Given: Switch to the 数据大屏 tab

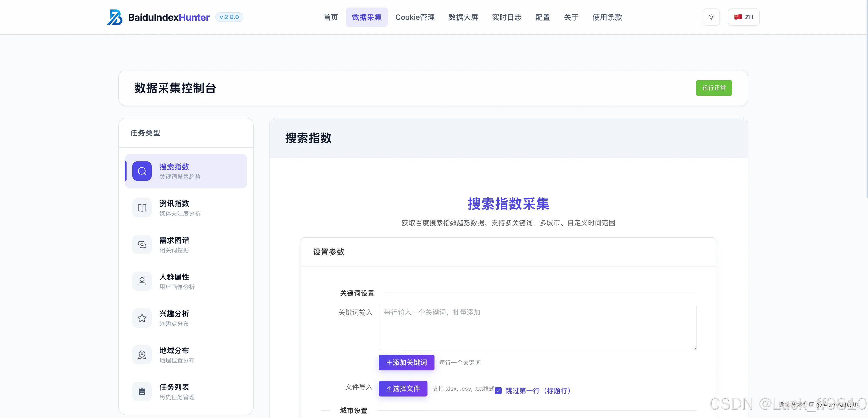Looking at the screenshot, I should coord(463,17).
